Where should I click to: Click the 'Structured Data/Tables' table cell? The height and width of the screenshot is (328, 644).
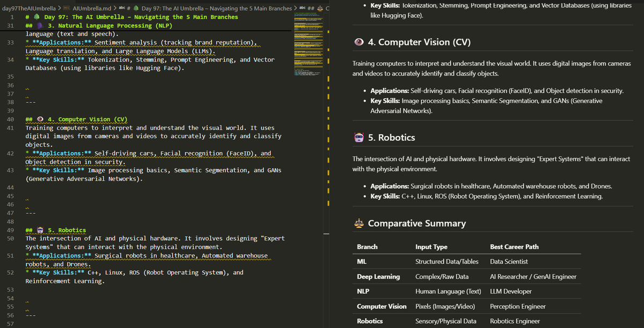[447, 262]
